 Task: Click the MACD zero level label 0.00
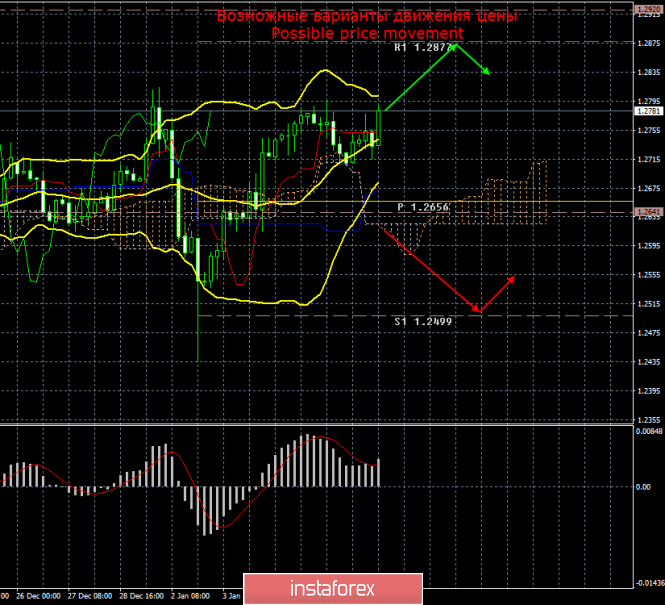pyautogui.click(x=643, y=487)
